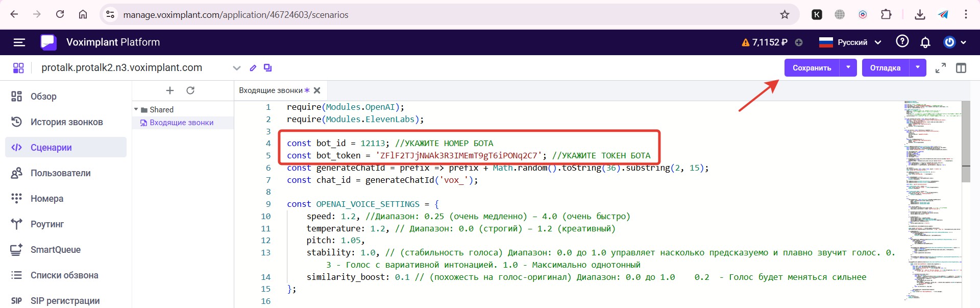This screenshot has height=308, width=980.
Task: Open the help question mark icon
Action: point(902,42)
